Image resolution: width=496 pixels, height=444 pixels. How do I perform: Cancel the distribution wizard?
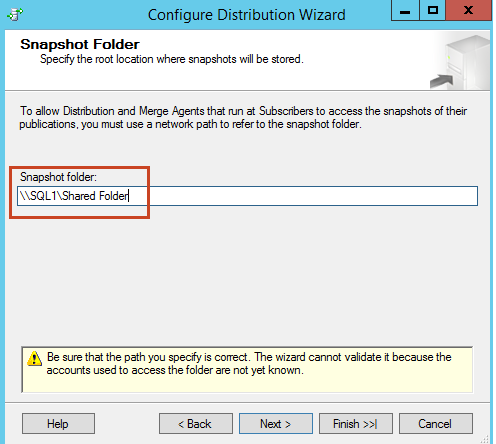[436, 424]
